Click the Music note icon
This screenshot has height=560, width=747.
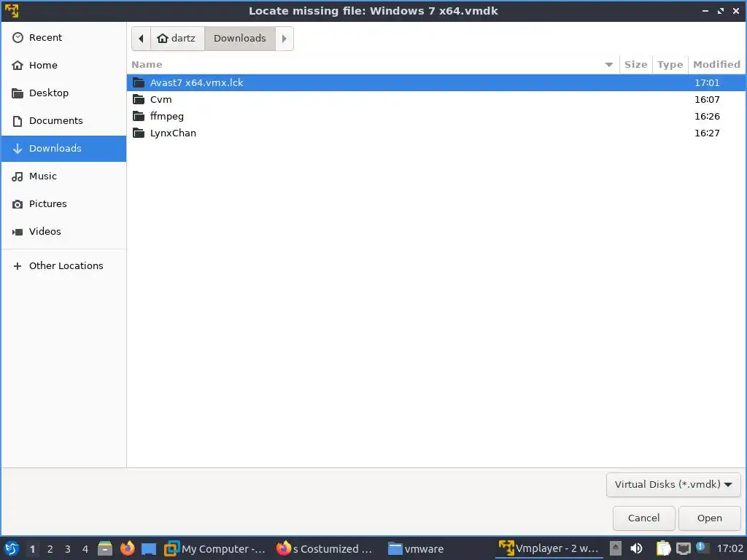(18, 176)
